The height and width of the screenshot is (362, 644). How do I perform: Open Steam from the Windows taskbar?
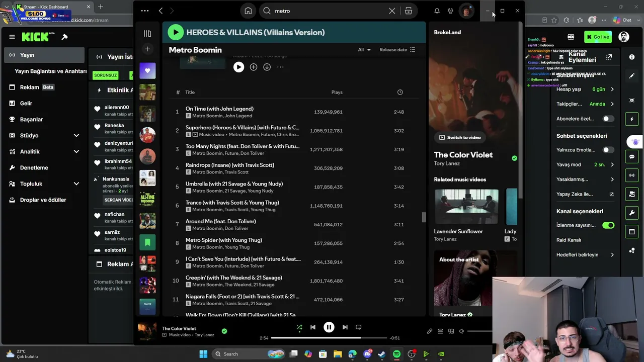point(382,354)
